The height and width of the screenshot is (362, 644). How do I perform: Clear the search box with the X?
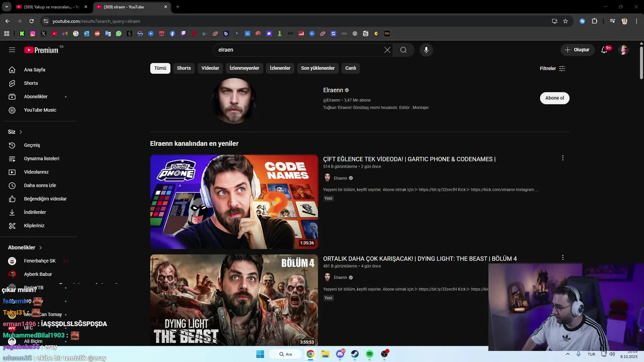387,50
